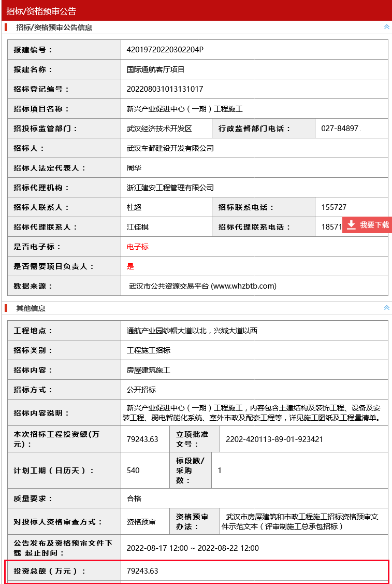This screenshot has width=392, height=584.
Task: Click the 投资总额 value 79243.63
Action: pyautogui.click(x=142, y=571)
